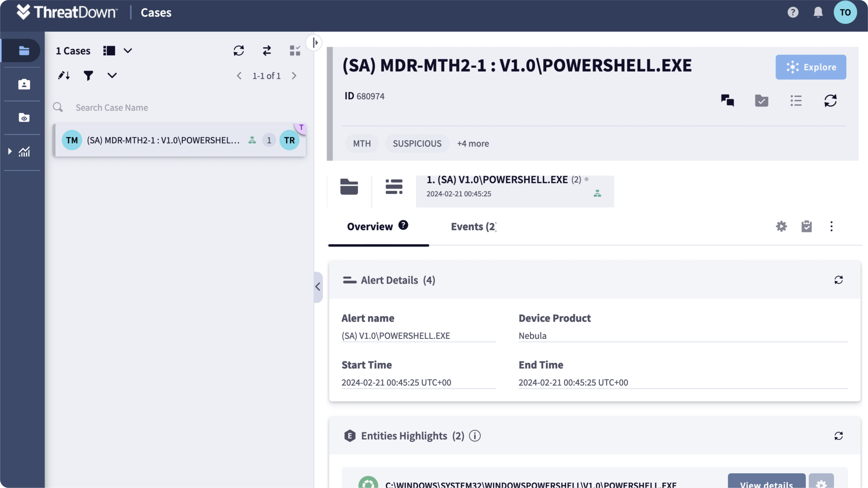The width and height of the screenshot is (868, 488).
Task: Open the case filter funnel
Action: (88, 75)
